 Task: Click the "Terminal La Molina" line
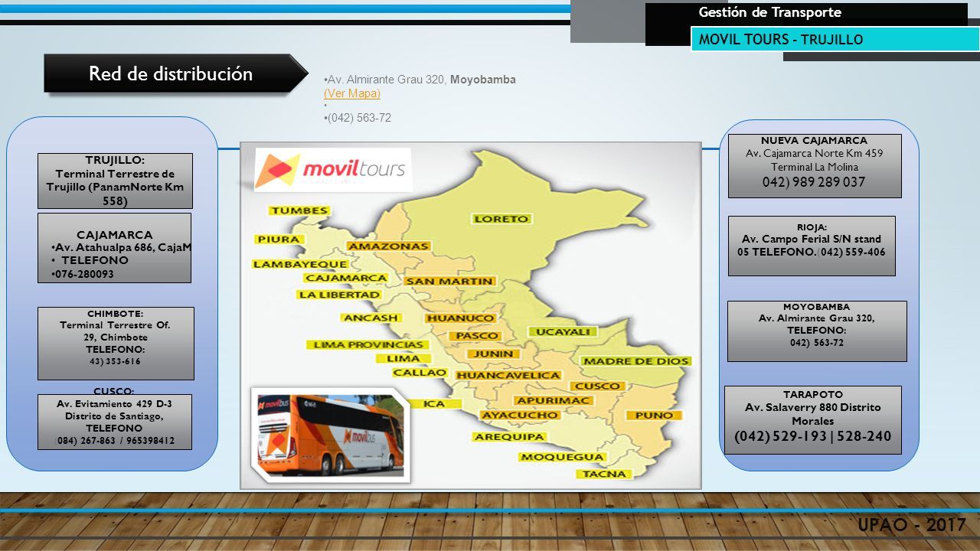pos(815,167)
